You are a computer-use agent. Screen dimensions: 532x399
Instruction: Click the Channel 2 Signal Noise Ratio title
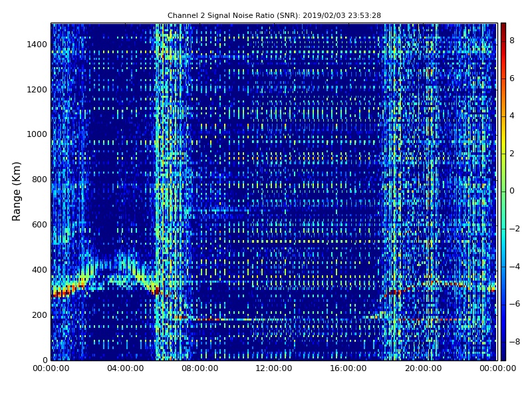274,15
